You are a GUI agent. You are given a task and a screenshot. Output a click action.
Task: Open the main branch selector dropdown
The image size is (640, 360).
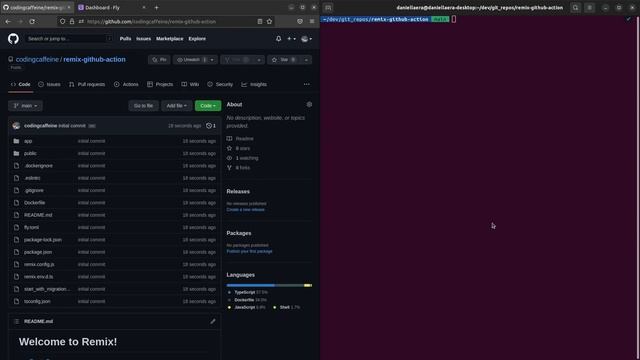[x=25, y=106]
